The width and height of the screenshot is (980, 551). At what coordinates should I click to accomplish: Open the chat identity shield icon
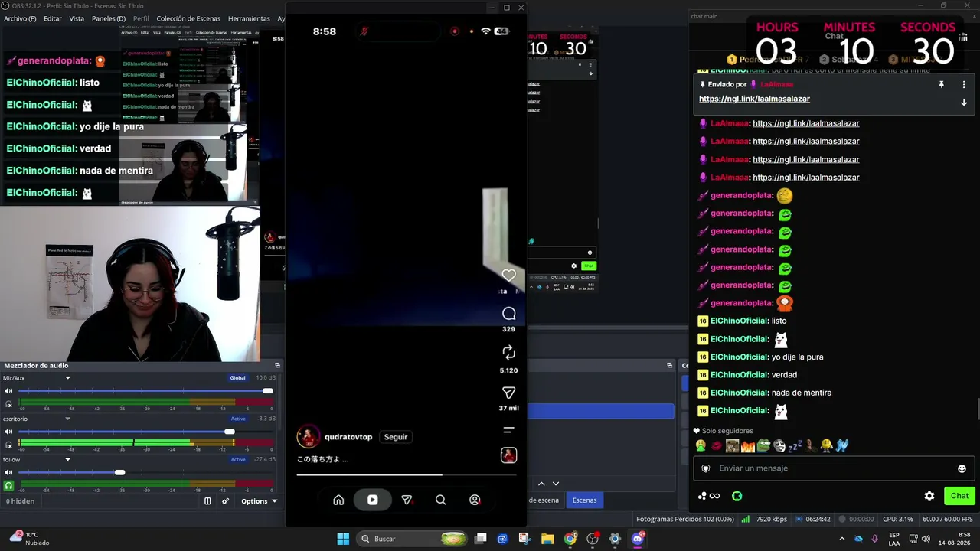[706, 468]
